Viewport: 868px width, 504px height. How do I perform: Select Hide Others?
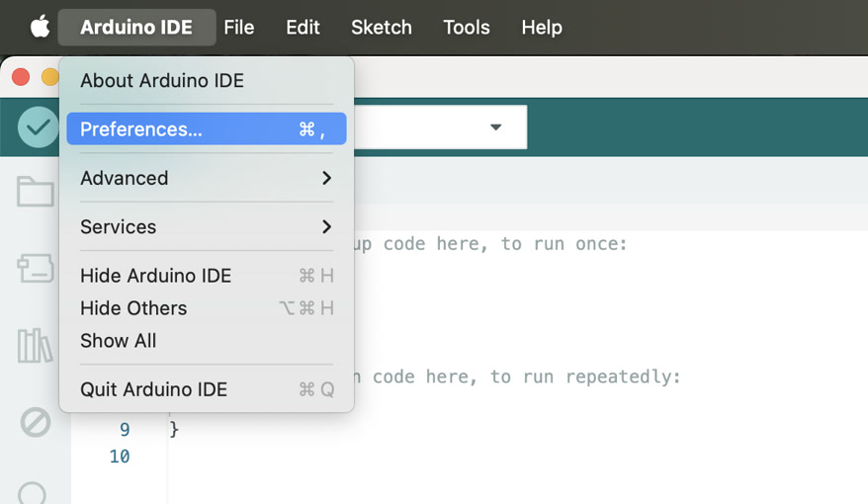[207, 308]
